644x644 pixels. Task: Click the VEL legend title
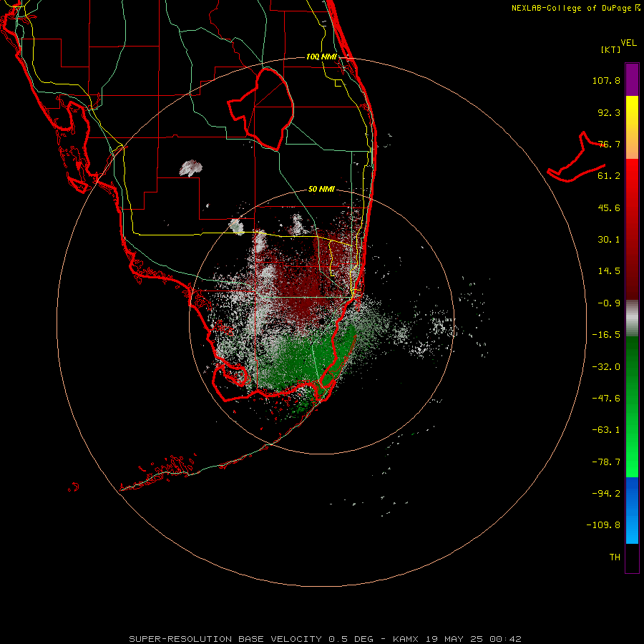click(628, 42)
